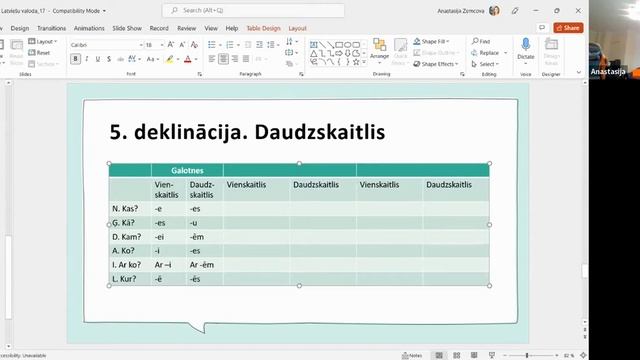The image size is (640, 360).
Task: Open Font dialog launcher
Action: click(x=200, y=74)
